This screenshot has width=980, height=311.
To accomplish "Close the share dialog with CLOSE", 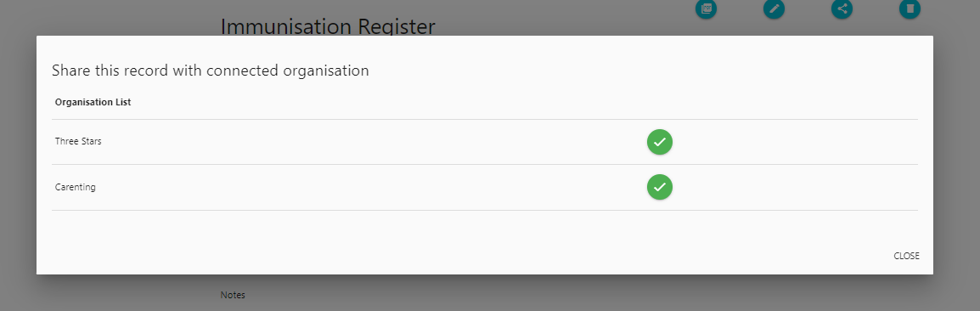I will (906, 256).
